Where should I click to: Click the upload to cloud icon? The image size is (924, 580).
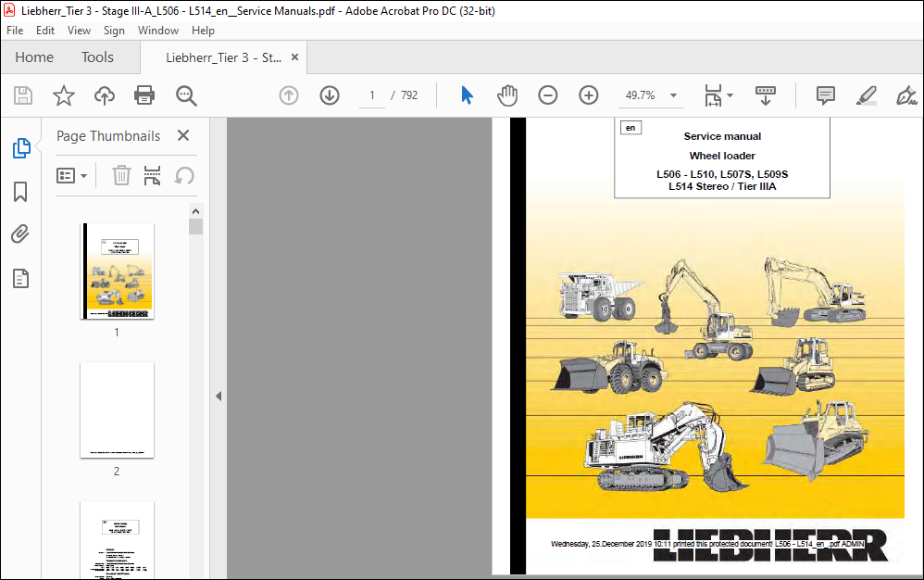tap(105, 95)
